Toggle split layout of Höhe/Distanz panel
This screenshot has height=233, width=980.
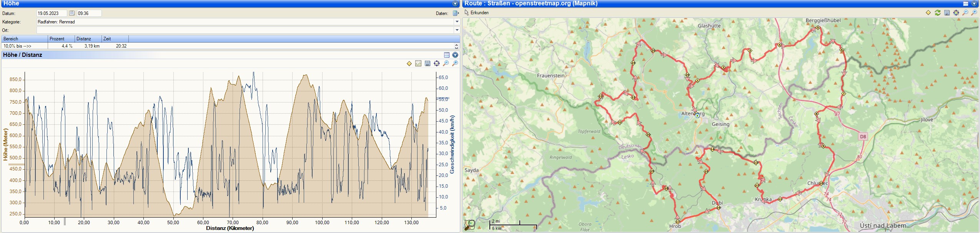pyautogui.click(x=447, y=55)
